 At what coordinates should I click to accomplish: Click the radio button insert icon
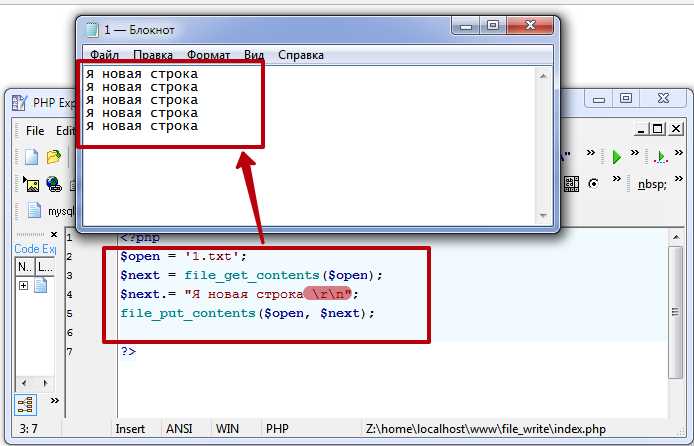pyautogui.click(x=594, y=183)
